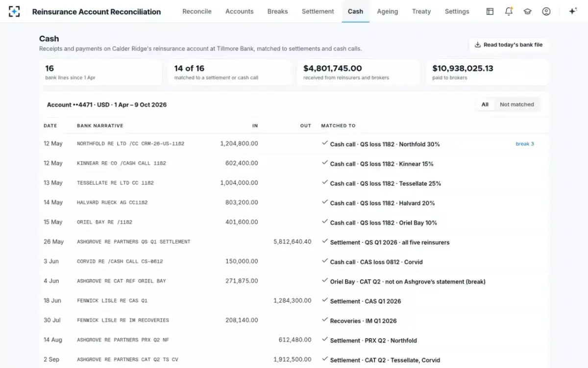Image resolution: width=588 pixels, height=368 pixels.
Task: Select narrative ASHGROVE RE PARTNERS QS Q1 SETTLEMENT
Action: point(133,242)
